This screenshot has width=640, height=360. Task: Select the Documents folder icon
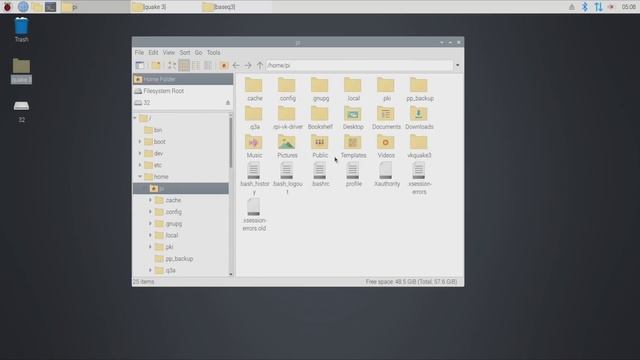[x=386, y=118]
